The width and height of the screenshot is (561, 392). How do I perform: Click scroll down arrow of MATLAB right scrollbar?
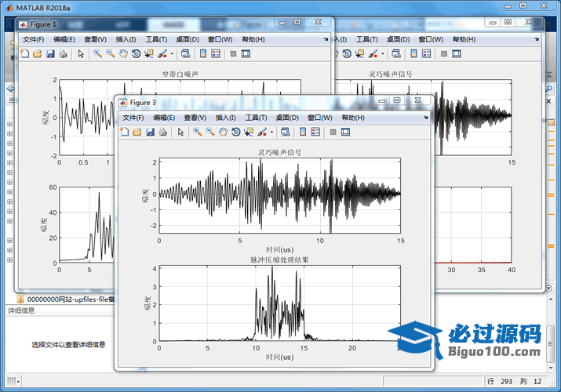point(551,368)
